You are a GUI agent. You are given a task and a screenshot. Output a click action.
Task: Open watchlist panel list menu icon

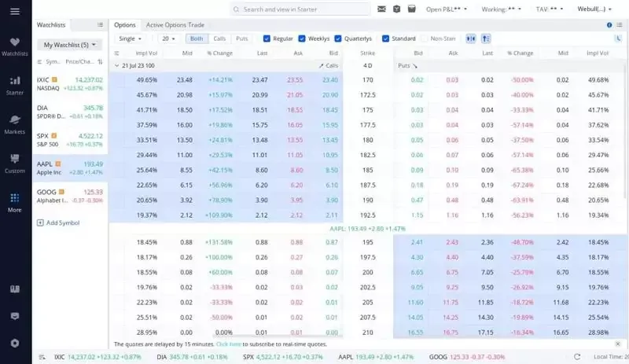click(100, 25)
